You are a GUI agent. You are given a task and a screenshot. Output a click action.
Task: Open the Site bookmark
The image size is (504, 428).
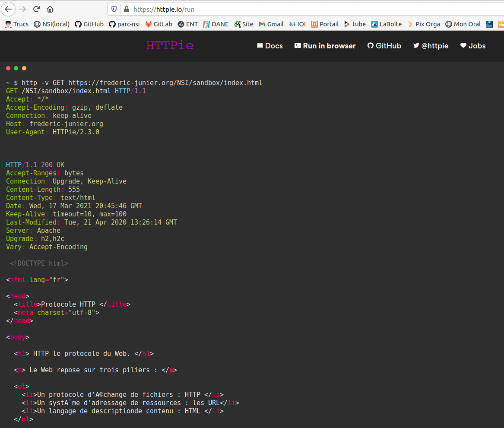coord(244,24)
